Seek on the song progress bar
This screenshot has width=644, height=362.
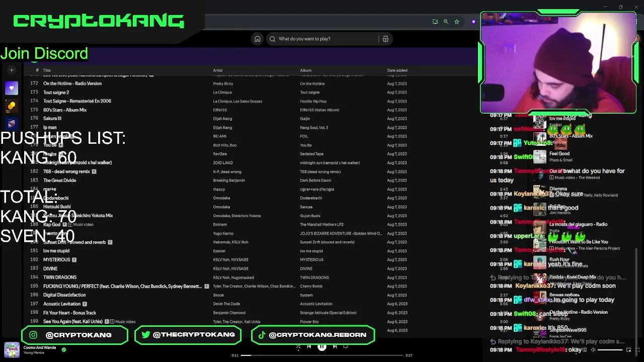323,355
